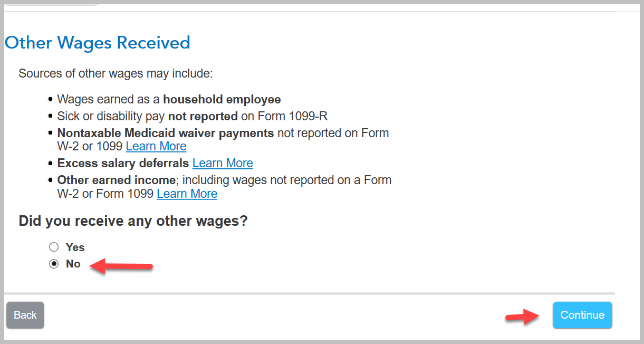
Task: Click the Continue button
Action: pyautogui.click(x=582, y=315)
